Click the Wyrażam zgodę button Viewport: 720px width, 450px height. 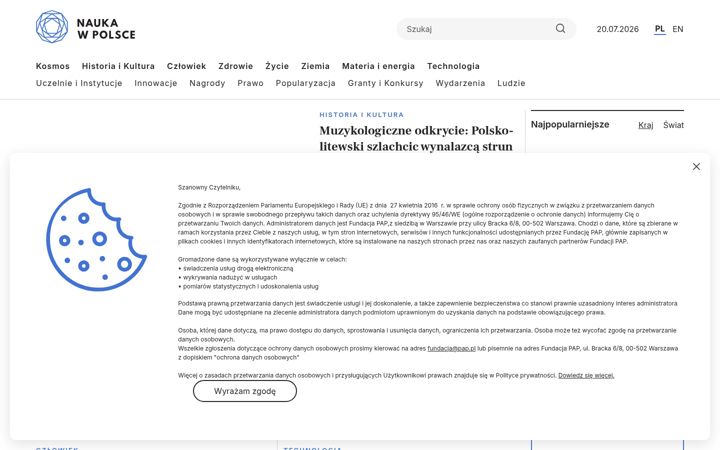pyautogui.click(x=245, y=391)
